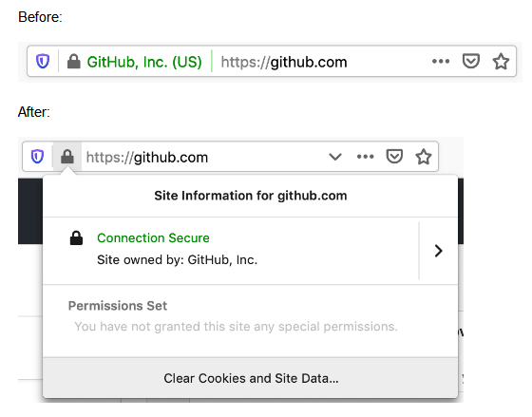Bookmark page using star in After bar

(424, 157)
